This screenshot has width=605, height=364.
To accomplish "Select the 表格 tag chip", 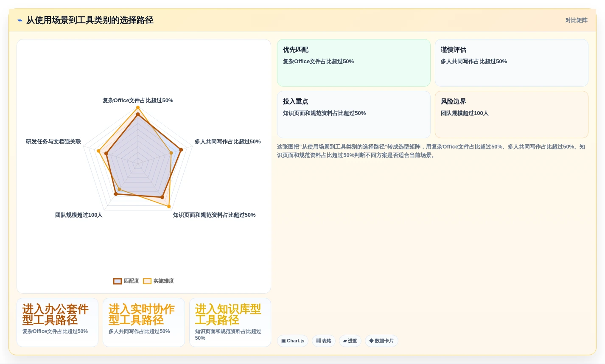I will [324, 341].
